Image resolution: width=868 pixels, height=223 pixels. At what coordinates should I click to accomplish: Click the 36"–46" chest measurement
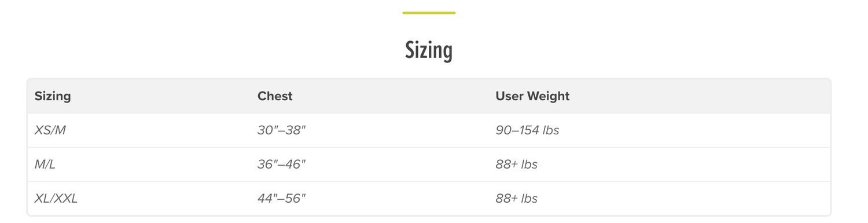[x=281, y=164]
